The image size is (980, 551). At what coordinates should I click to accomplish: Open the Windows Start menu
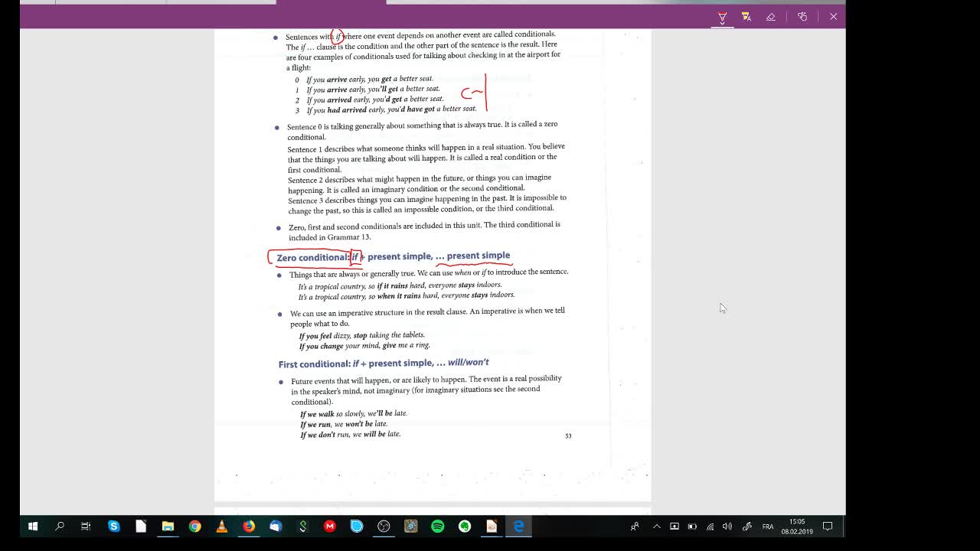(33, 527)
